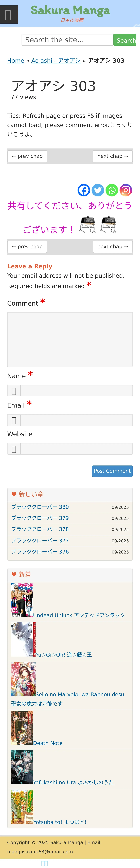Click the Undead Unluck cover thumbnail
Viewport: 140px width, 868px height.
pyautogui.click(x=22, y=600)
